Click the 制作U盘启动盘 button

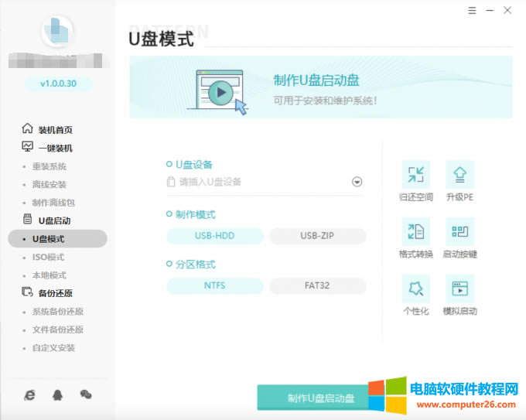pos(321,398)
